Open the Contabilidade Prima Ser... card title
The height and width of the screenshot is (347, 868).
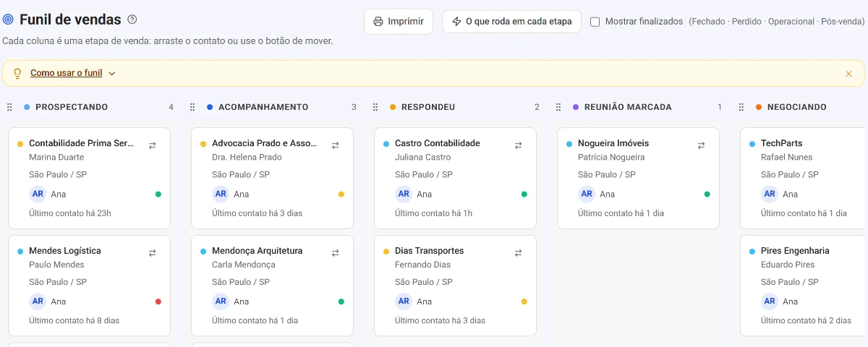point(82,143)
